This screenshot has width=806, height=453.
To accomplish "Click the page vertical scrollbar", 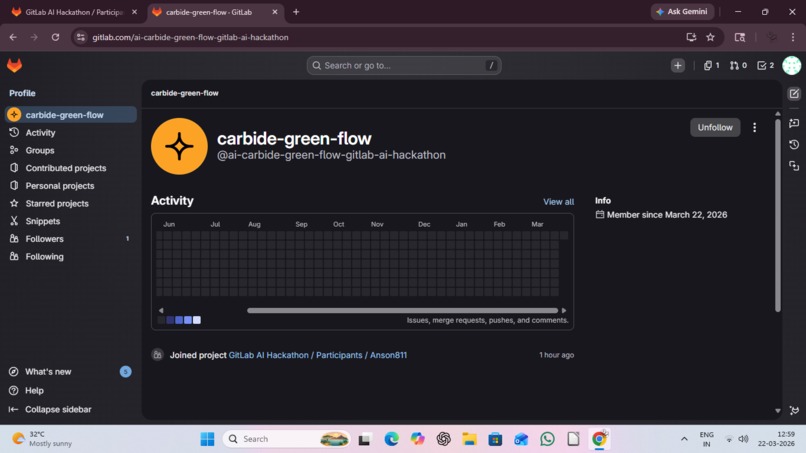I will (x=778, y=215).
